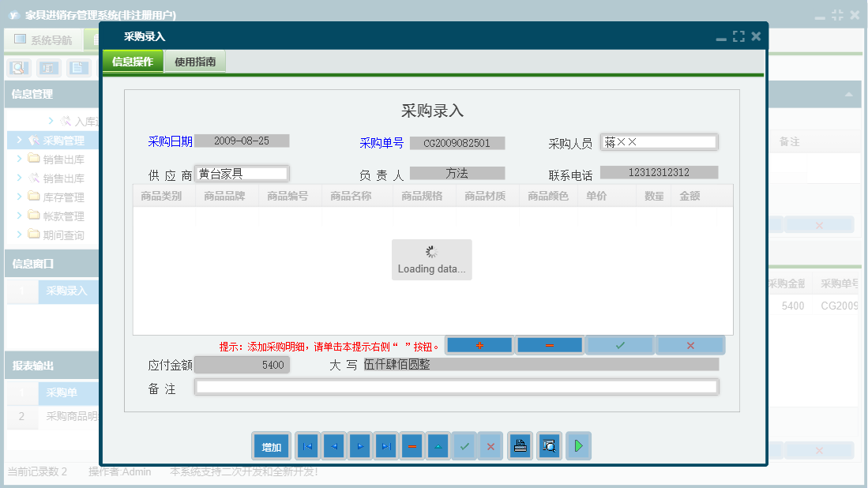
Task: Click inside the 备注 input field
Action: tap(458, 386)
